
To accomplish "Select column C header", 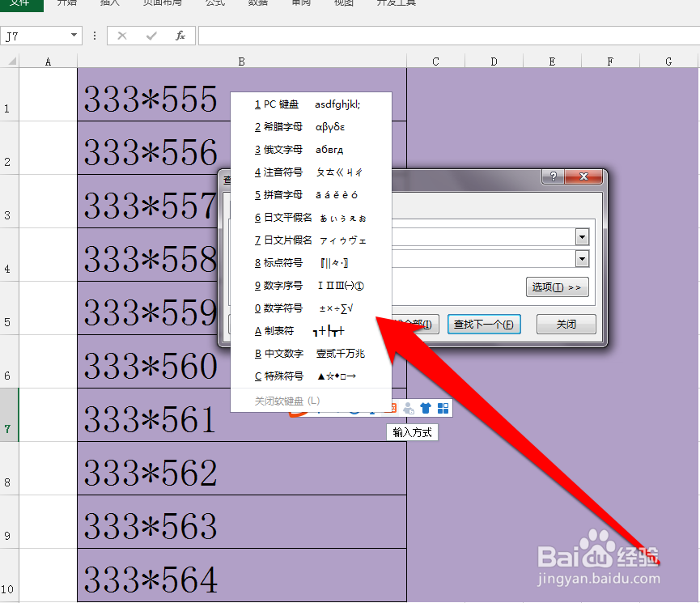I will [x=435, y=62].
